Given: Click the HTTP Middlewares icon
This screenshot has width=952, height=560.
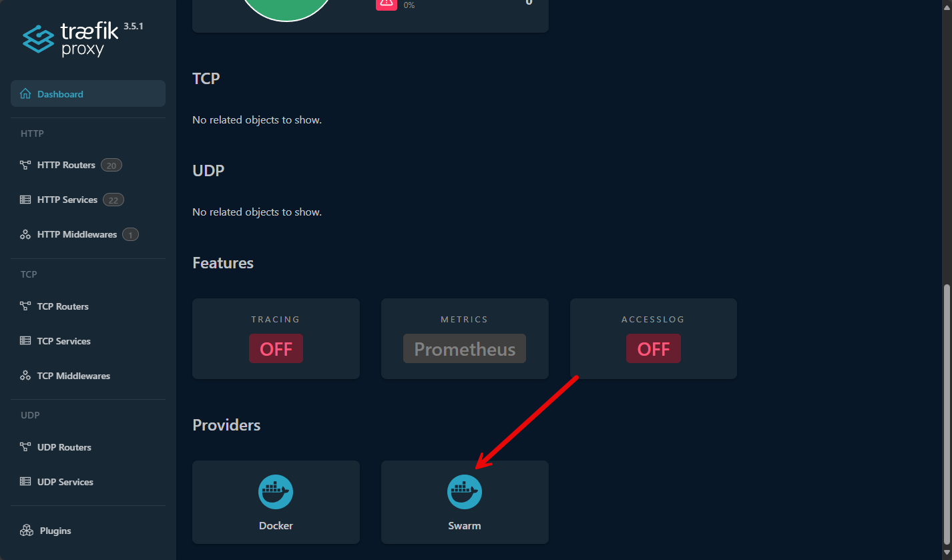Looking at the screenshot, I should pos(25,234).
